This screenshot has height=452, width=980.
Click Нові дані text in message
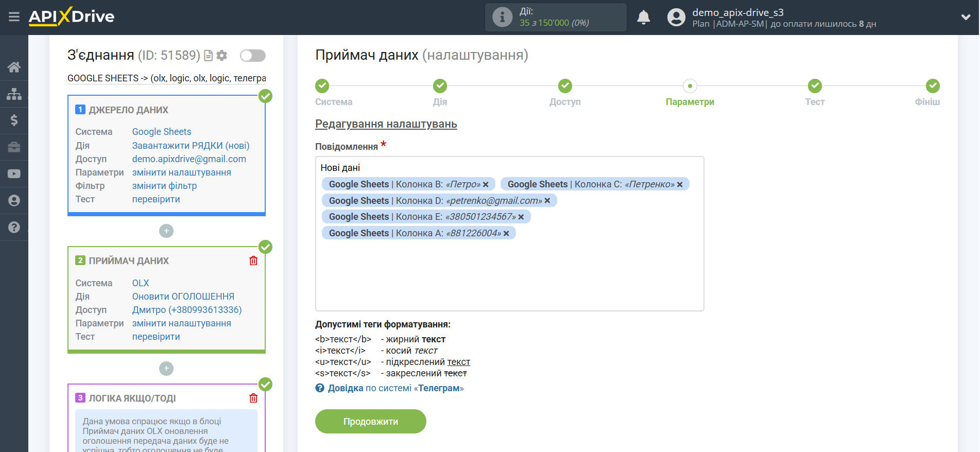point(340,168)
